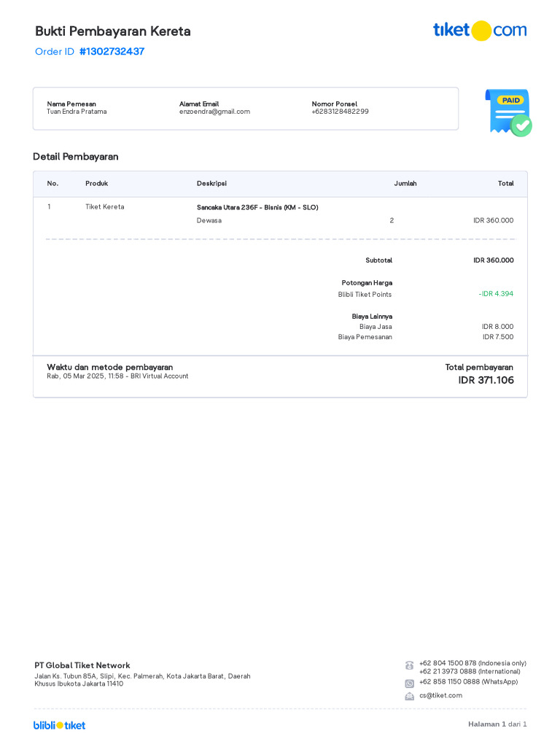Click the email enzoendra@gmail.com
The height and width of the screenshot is (747, 560).
tap(215, 112)
